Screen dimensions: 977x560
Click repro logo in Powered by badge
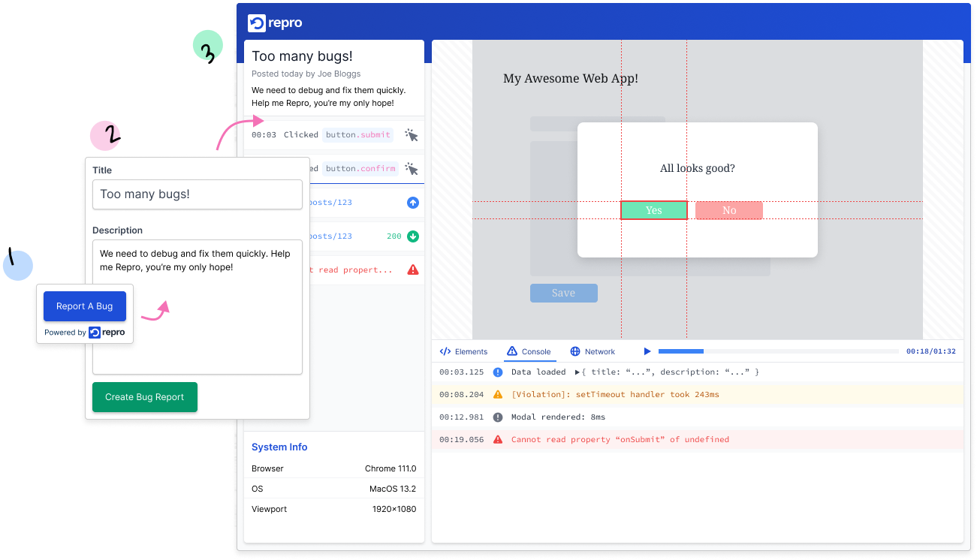point(107,332)
